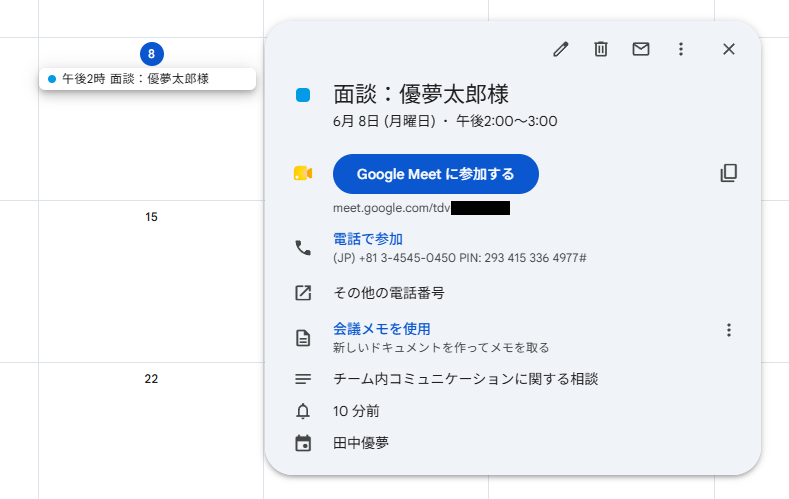Join meeting via Google Meet に参加する button
This screenshot has height=499, width=789.
pos(436,174)
